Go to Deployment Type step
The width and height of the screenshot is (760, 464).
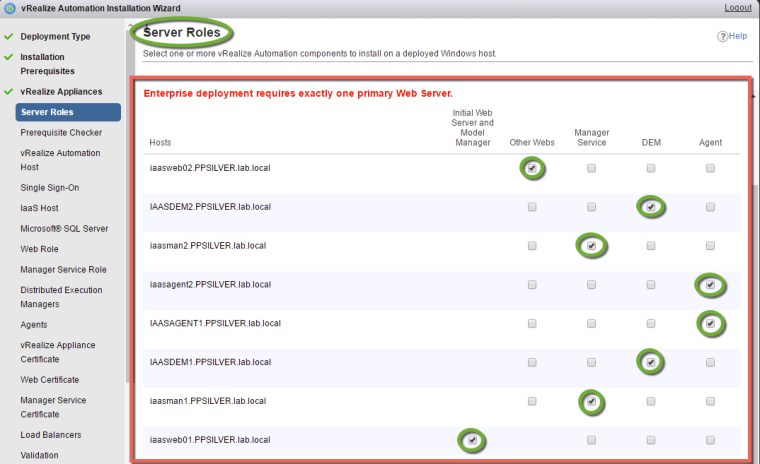[55, 36]
